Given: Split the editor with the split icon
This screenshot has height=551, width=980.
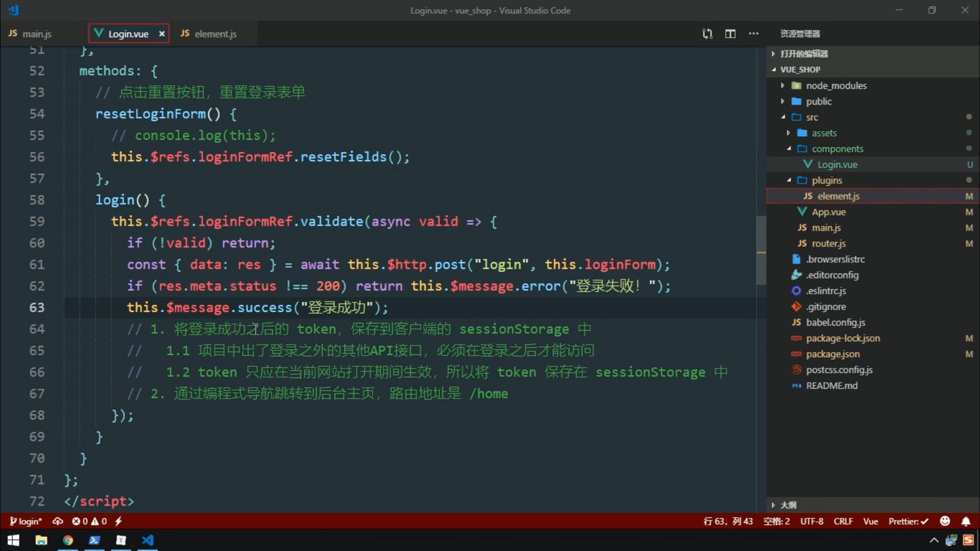Looking at the screenshot, I should click(x=730, y=34).
